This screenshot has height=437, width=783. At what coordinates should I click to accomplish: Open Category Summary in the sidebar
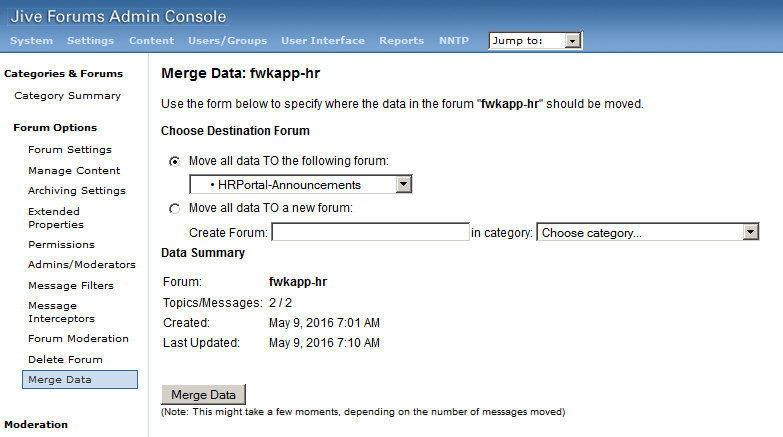coord(67,95)
